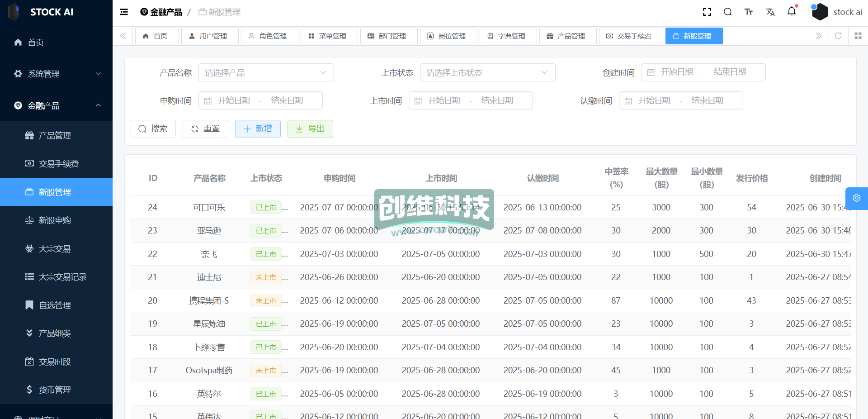The height and width of the screenshot is (419, 868).
Task: Click the 新增 button
Action: [x=258, y=129]
